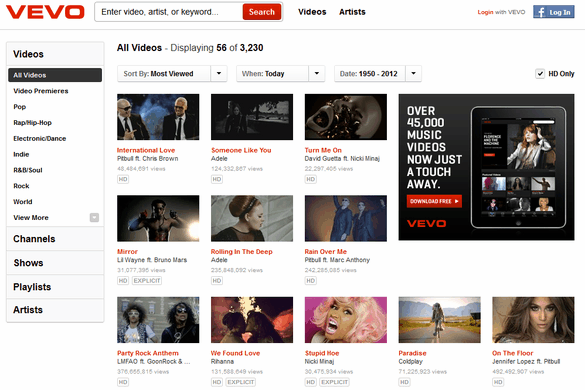The width and height of the screenshot is (585, 390).
Task: Open On The Floor video thumbnail
Action: 534,320
